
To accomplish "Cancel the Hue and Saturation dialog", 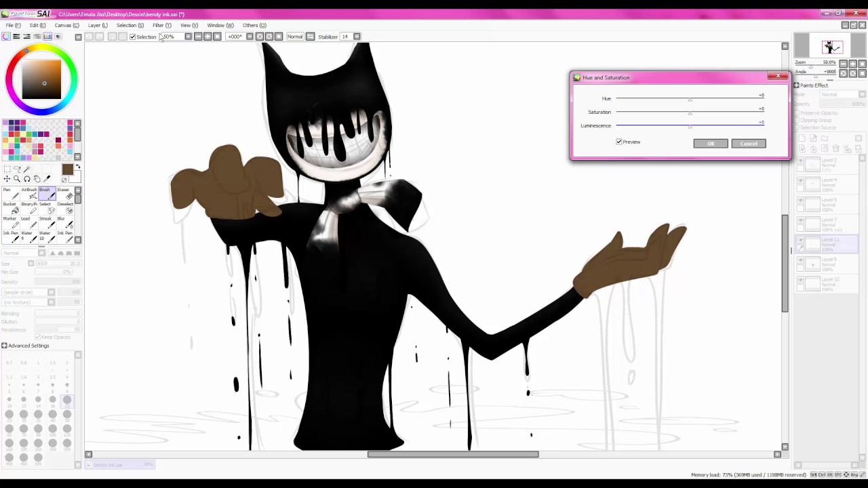I will [749, 144].
